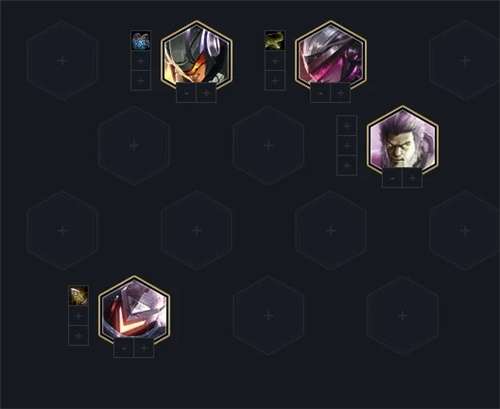This screenshot has height=409, width=500.
Task: Click plus button under red-visor champion
Action: [144, 348]
